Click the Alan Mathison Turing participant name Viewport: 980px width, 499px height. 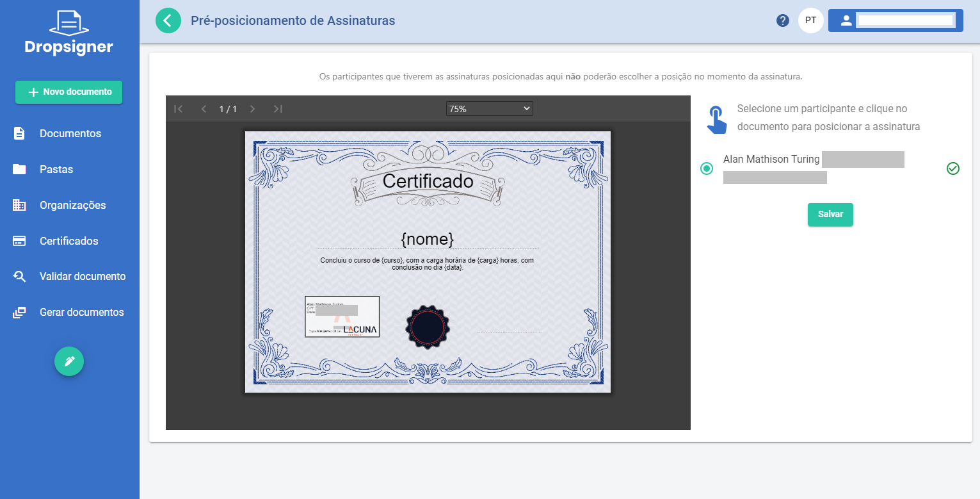point(771,160)
